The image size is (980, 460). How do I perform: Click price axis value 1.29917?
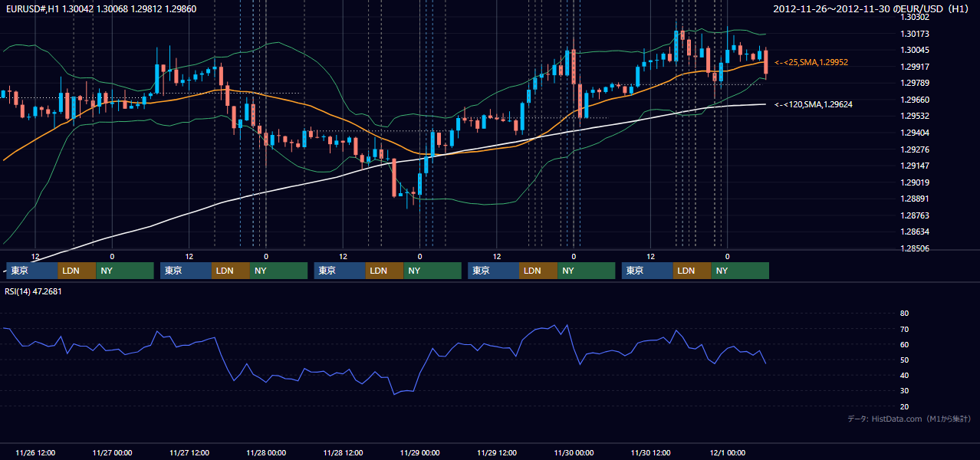coord(915,67)
